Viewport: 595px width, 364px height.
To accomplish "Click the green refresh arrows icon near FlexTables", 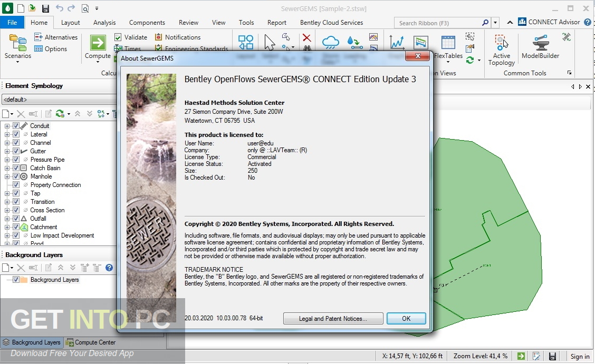I will click(470, 60).
